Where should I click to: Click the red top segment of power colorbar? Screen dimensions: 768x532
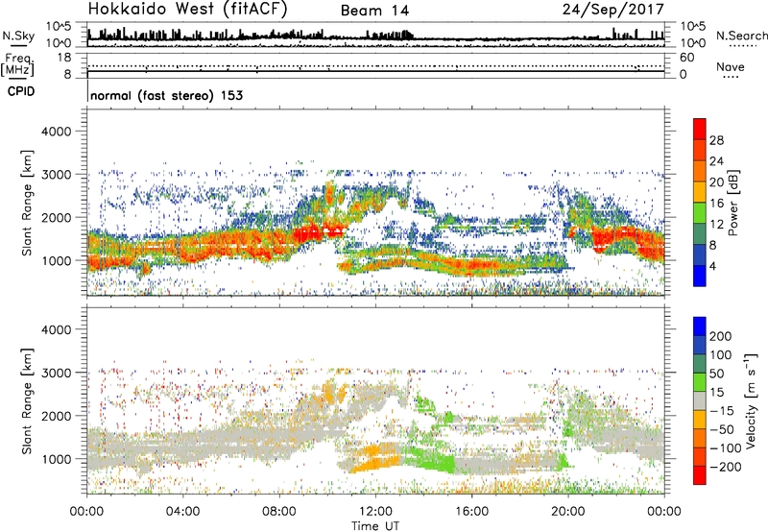click(x=700, y=129)
